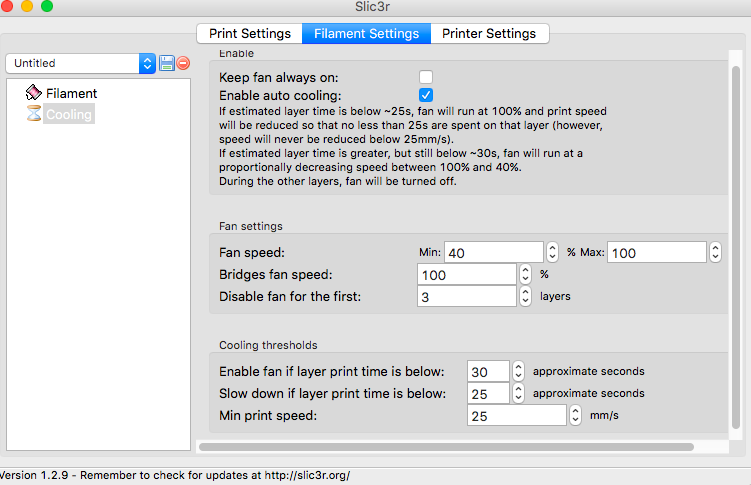Click the version status bar text
Screen dimensions: 751x485
coord(175,475)
